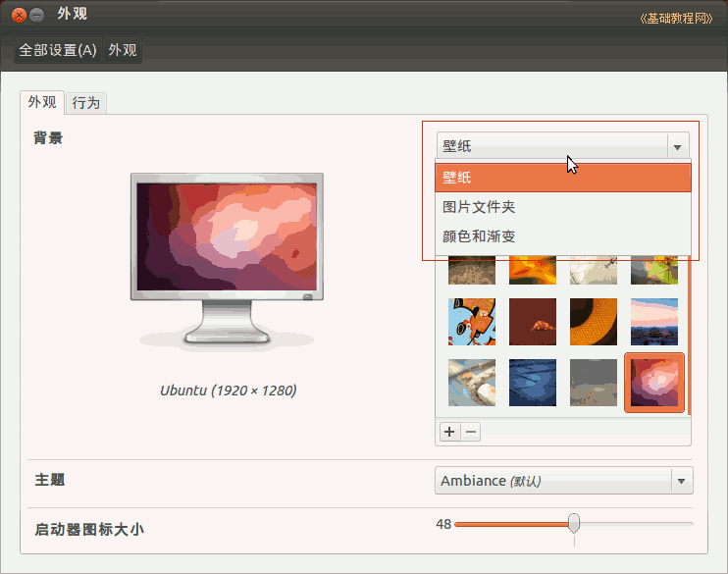Click the monitor wallpaper preview image

pyautogui.click(x=226, y=236)
